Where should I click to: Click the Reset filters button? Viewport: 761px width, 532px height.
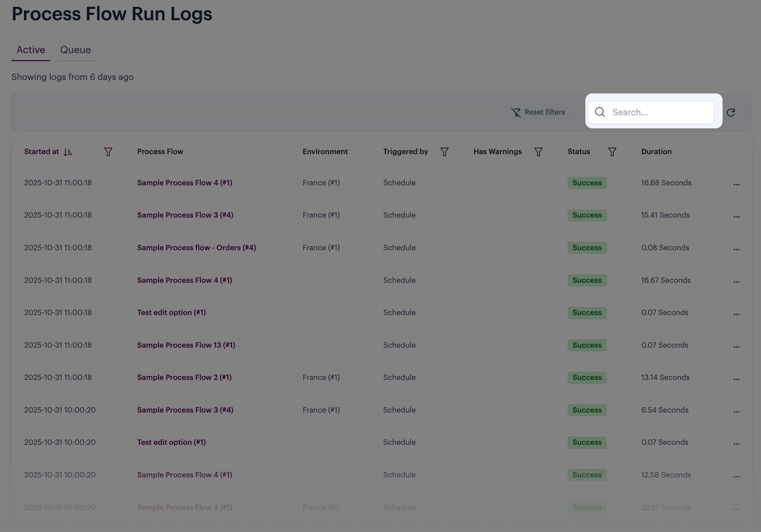(x=538, y=112)
